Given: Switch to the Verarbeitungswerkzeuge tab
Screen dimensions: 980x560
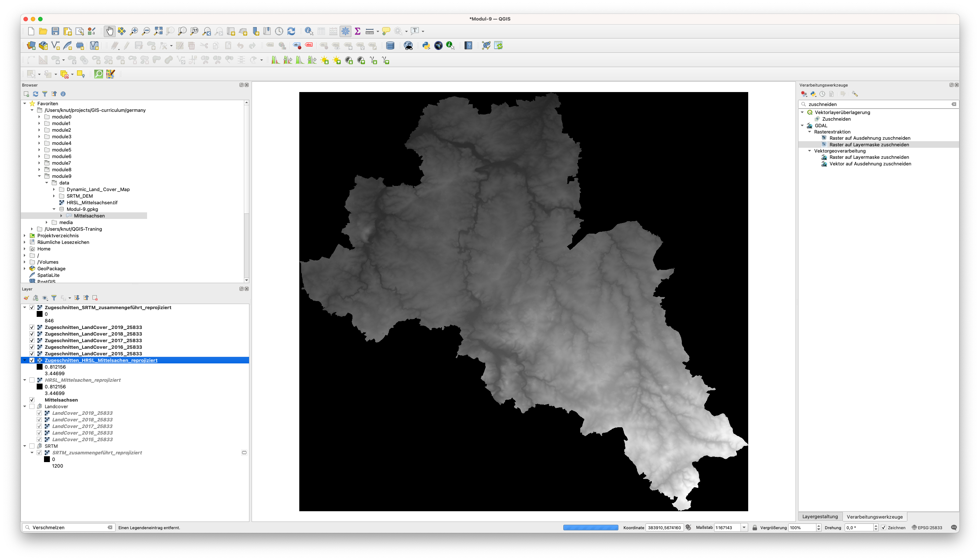Looking at the screenshot, I should [x=875, y=516].
